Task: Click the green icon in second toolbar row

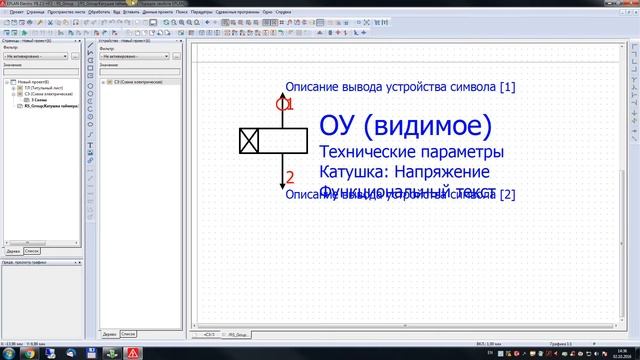Action: click(x=24, y=33)
